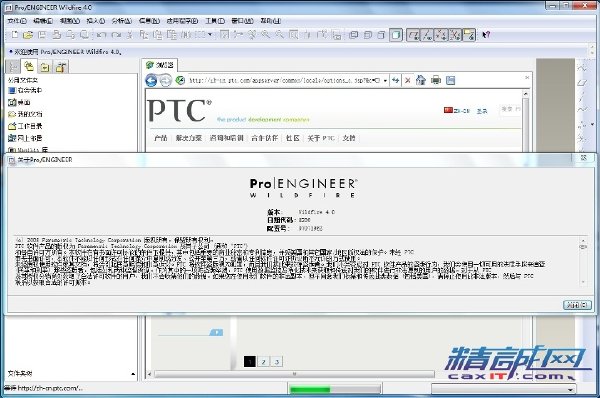This screenshot has width=600, height=398.
Task: Toggle coordinate system display
Action: tap(455, 35)
